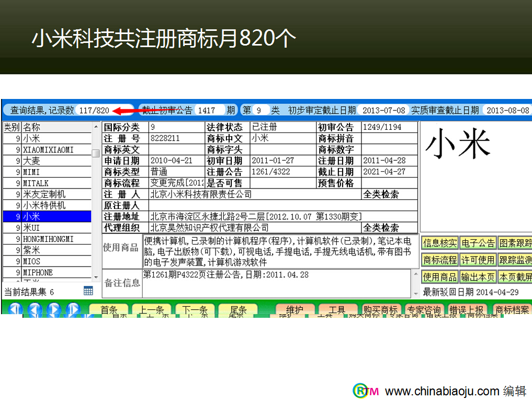
Task: Click the 初审日期 value 2011-01-27
Action: [273, 161]
